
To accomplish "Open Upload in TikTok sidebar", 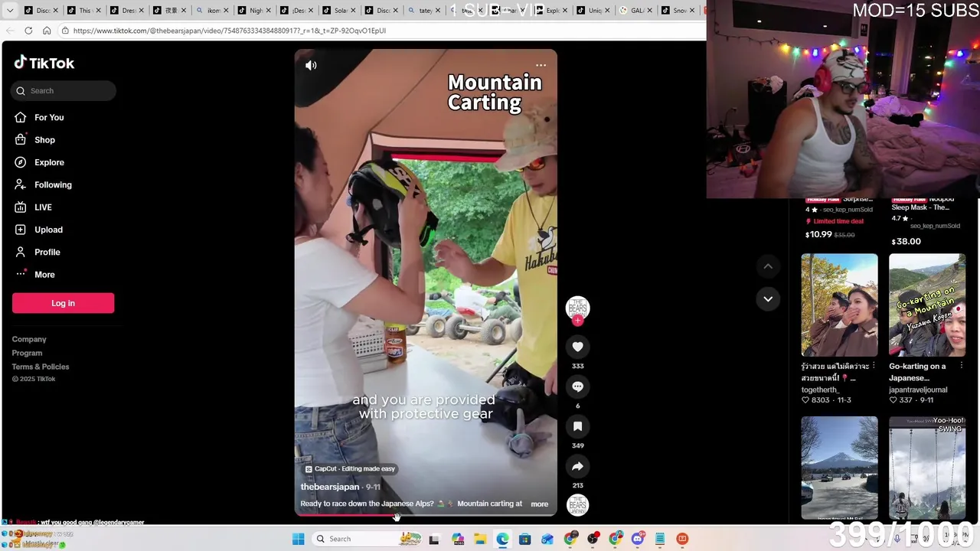I will click(x=48, y=230).
